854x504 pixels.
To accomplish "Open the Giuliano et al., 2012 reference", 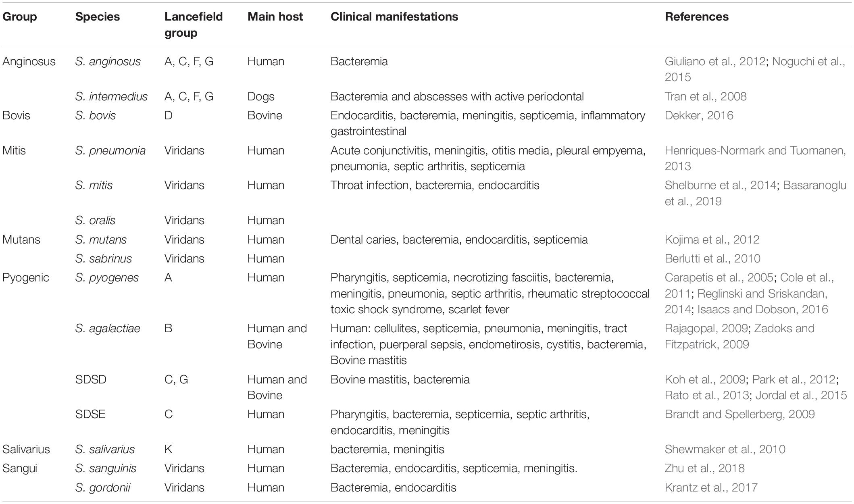I will click(715, 61).
